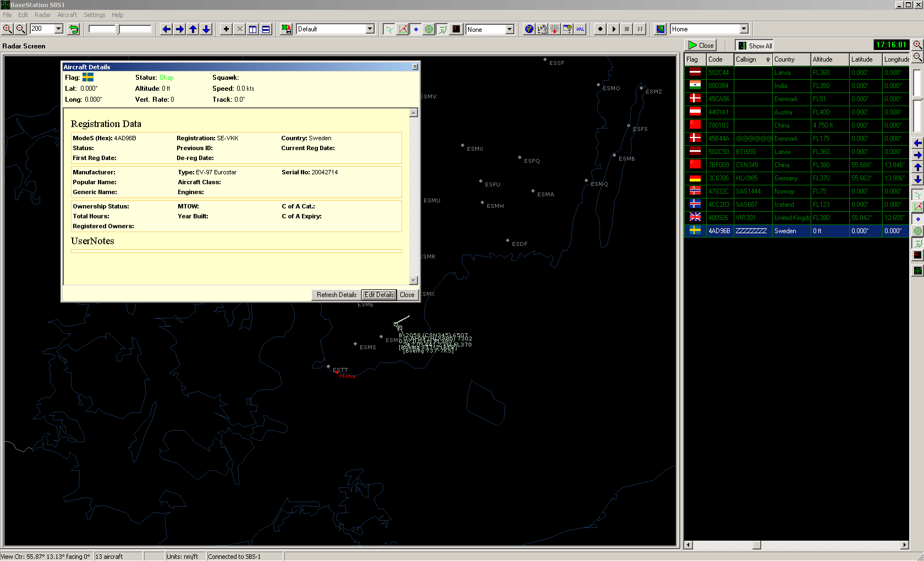
Task: Click the horizontal slider in top toolbar
Action: [120, 29]
